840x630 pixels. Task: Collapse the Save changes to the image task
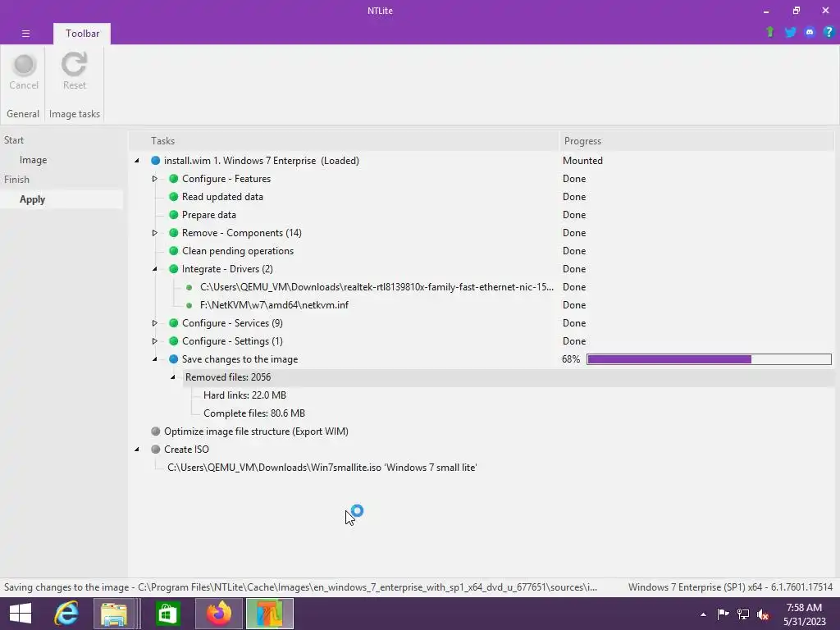click(154, 359)
